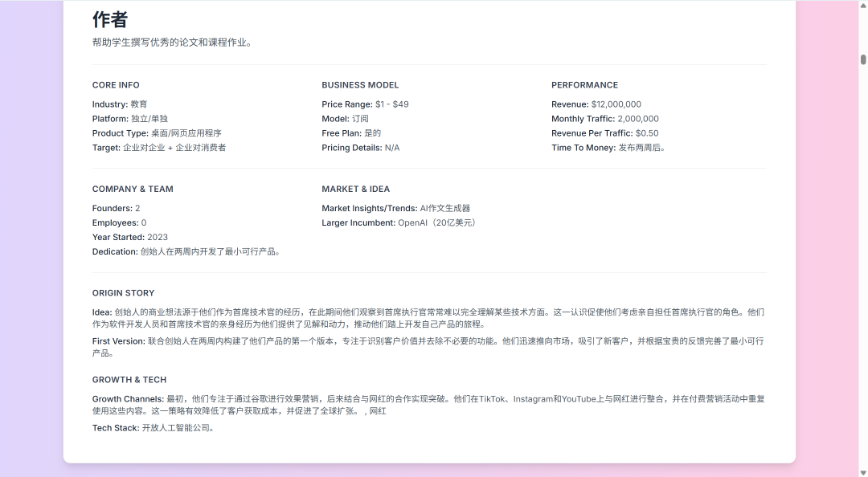Click the Monthly Traffic: 2,000,000 line
The height and width of the screenshot is (477, 868).
605,118
